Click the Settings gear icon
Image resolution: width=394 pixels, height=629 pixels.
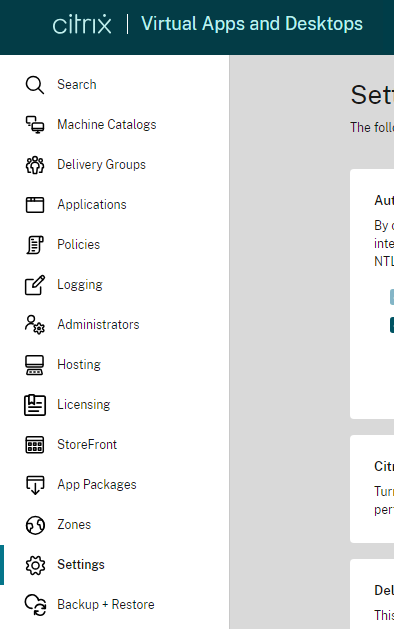pyautogui.click(x=35, y=565)
